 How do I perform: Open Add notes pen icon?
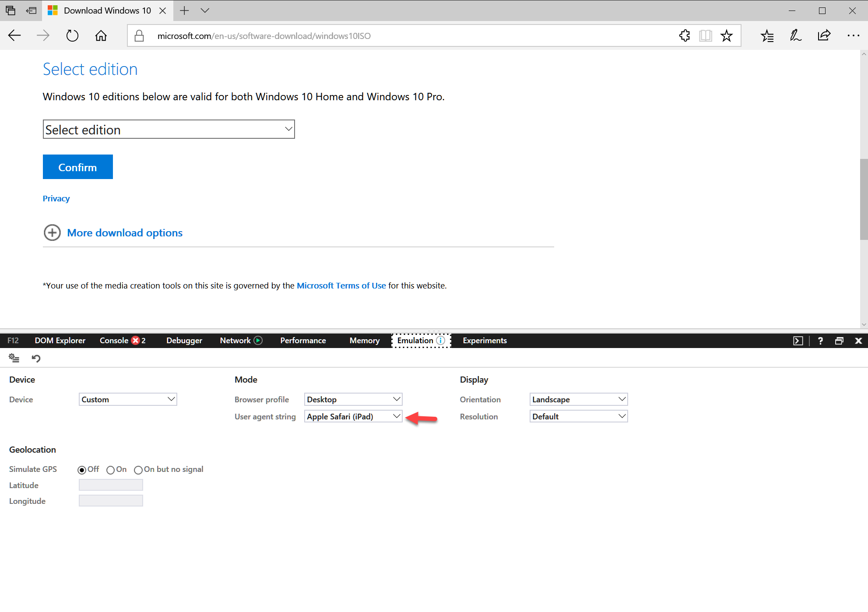coord(796,35)
